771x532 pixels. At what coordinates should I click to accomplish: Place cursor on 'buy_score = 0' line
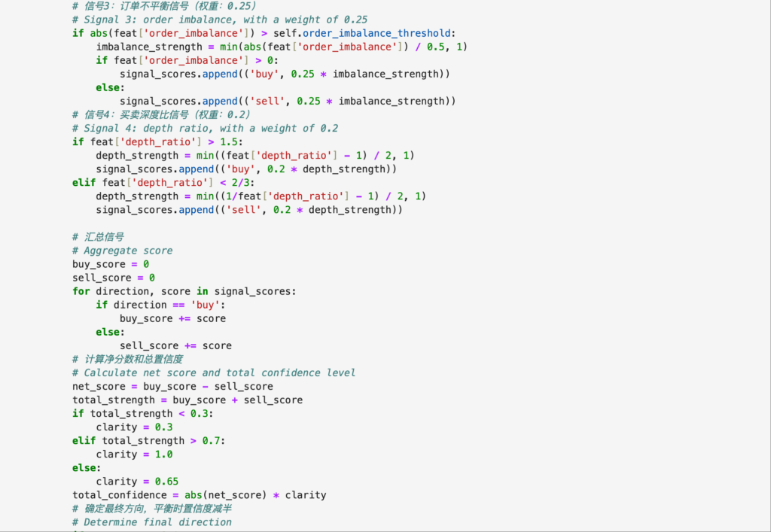tap(111, 264)
